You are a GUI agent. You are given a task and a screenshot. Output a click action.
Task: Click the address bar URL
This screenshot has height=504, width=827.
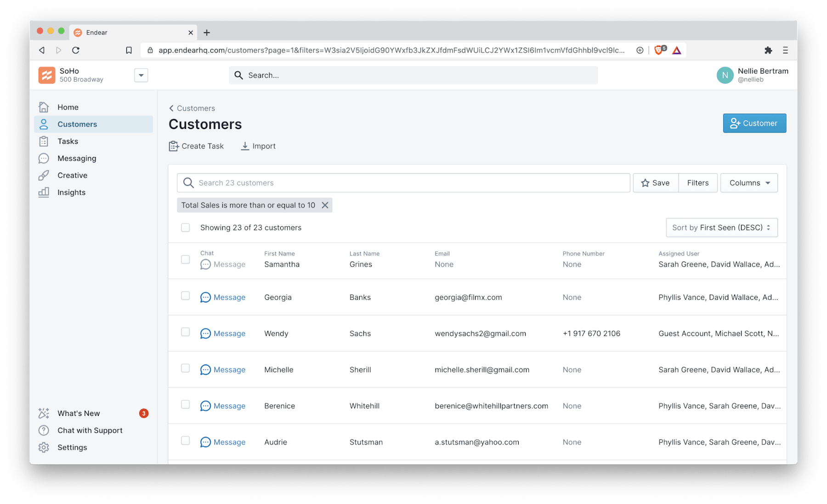coord(391,50)
